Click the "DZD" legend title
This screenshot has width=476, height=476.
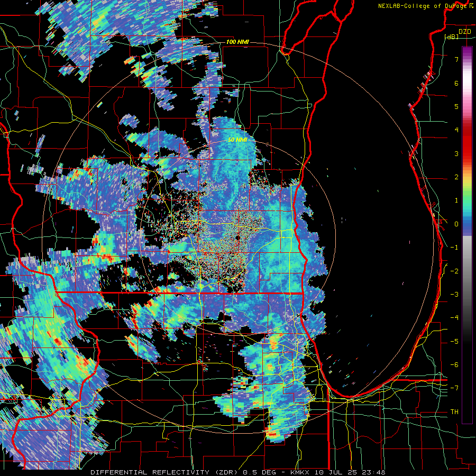(464, 32)
